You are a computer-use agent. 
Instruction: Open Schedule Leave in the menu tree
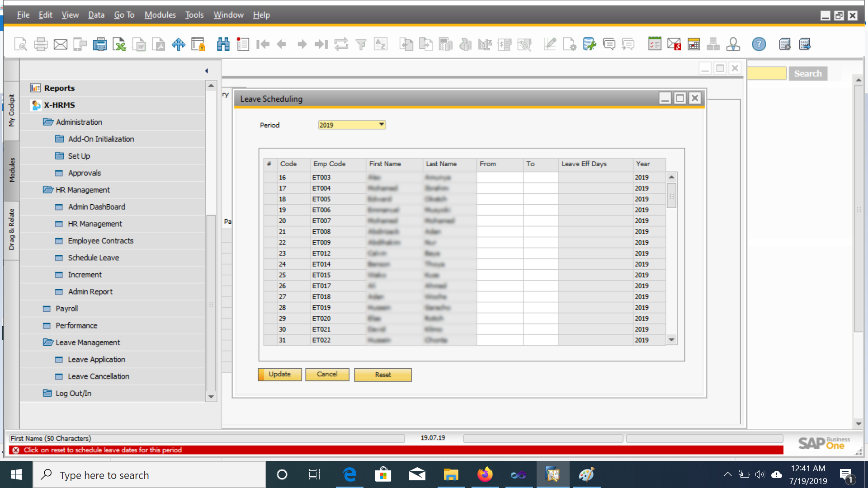tap(94, 258)
